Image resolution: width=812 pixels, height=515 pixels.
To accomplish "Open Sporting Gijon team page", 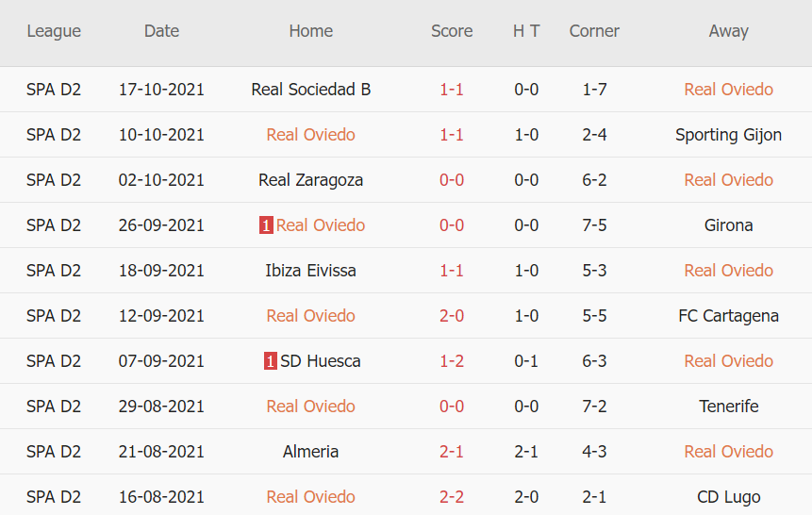I will (728, 135).
